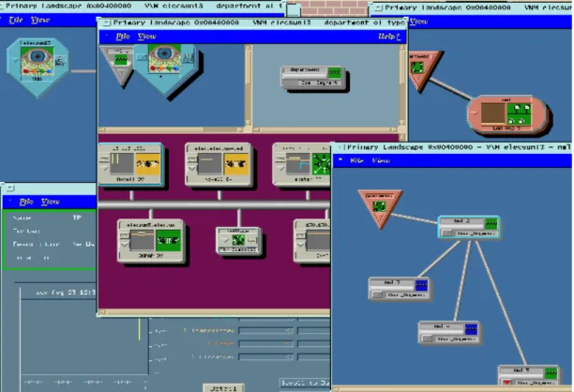Open File menu in top-left landscape window
574x392 pixels.
[16, 20]
